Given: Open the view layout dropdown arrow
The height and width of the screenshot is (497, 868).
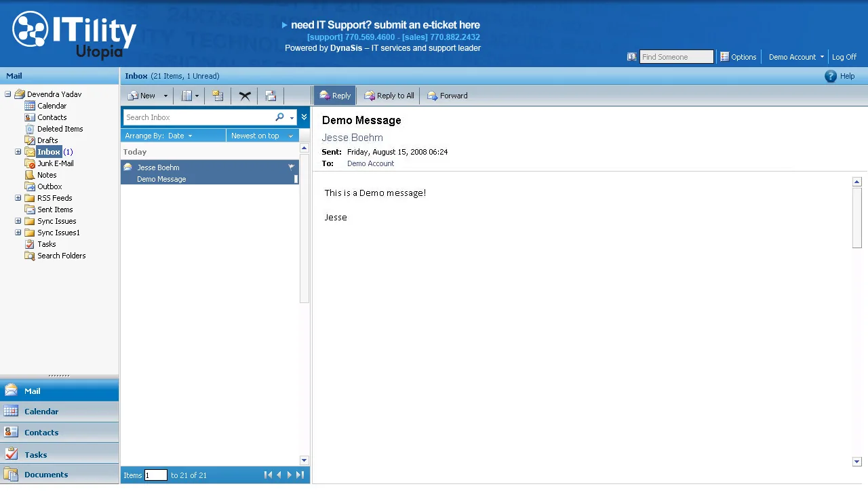Looking at the screenshot, I should 197,96.
